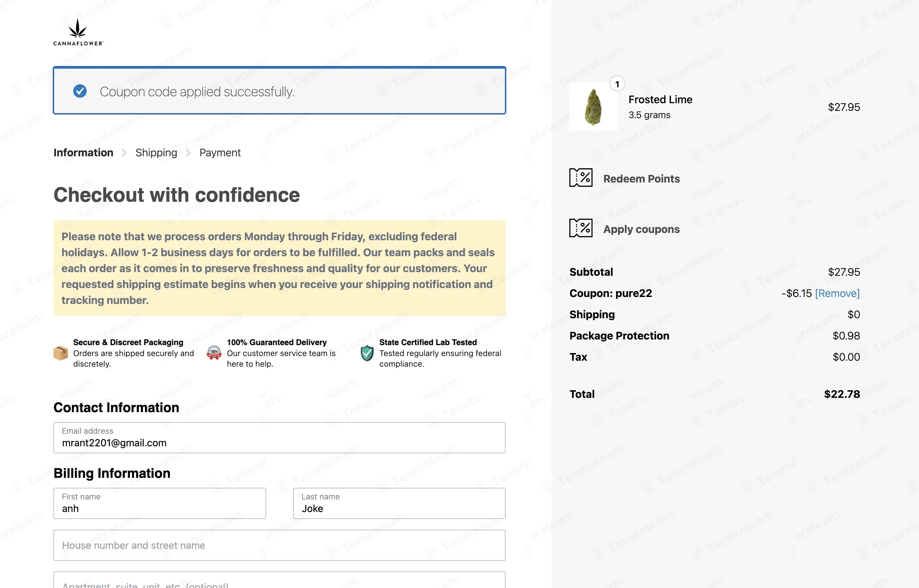The width and height of the screenshot is (919, 588).
Task: Go to the Payment step
Action: point(220,152)
